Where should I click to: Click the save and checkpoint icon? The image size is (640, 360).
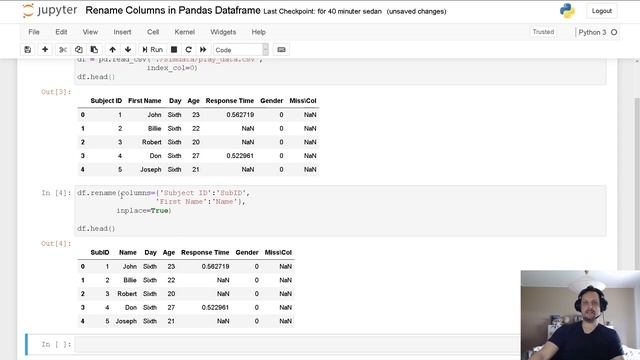[x=27, y=50]
